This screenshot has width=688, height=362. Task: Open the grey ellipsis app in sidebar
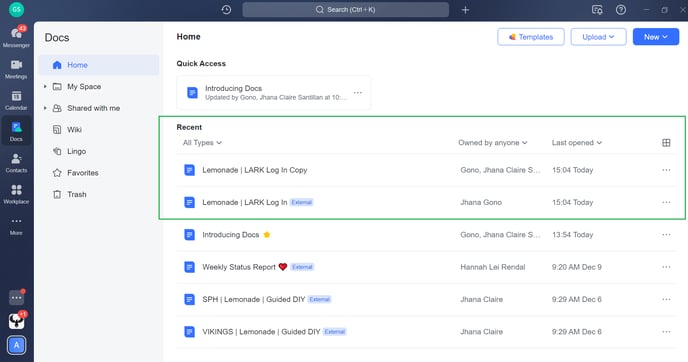(16, 297)
